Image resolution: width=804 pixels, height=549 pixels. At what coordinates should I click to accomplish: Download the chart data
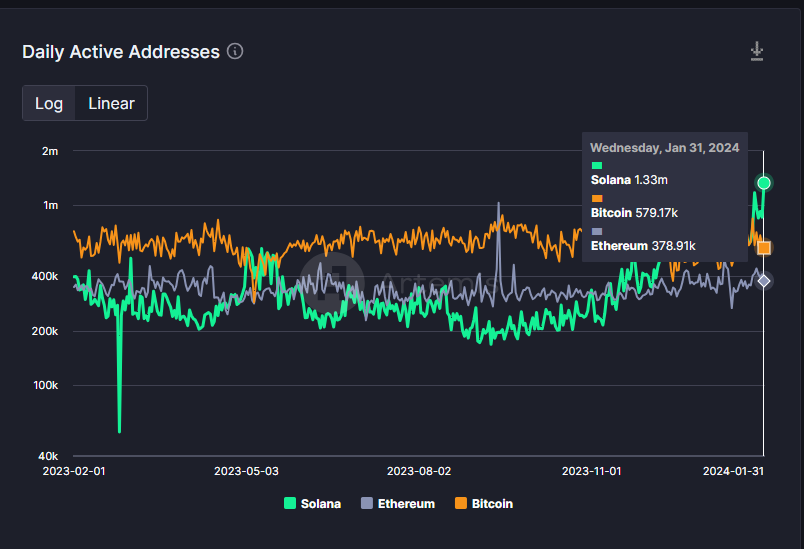click(757, 51)
